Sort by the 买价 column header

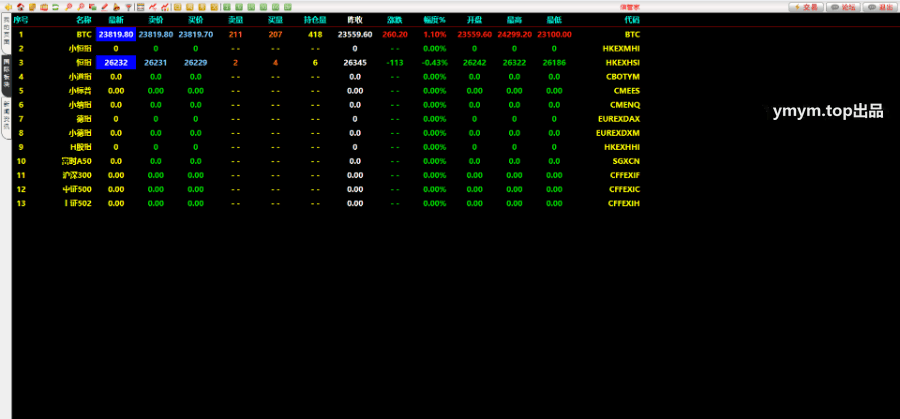pos(196,20)
